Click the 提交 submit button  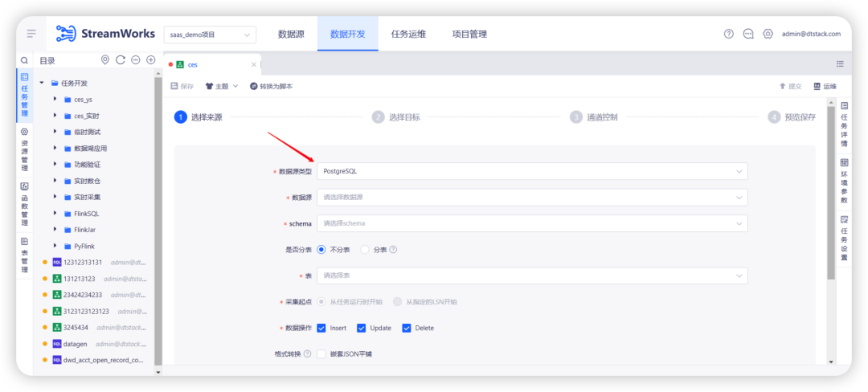[x=791, y=86]
